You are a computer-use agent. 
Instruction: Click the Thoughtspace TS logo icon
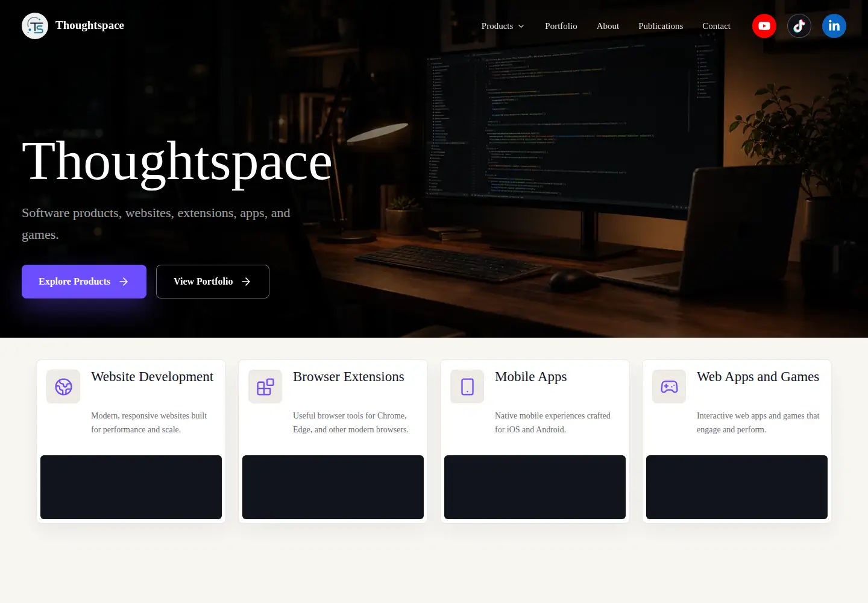(x=35, y=26)
